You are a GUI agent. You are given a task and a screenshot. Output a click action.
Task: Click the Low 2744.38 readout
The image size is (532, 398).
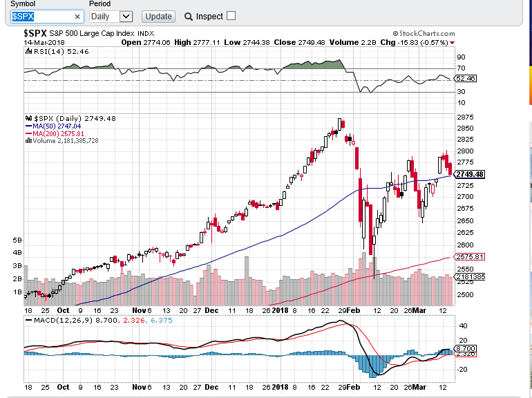pos(247,42)
